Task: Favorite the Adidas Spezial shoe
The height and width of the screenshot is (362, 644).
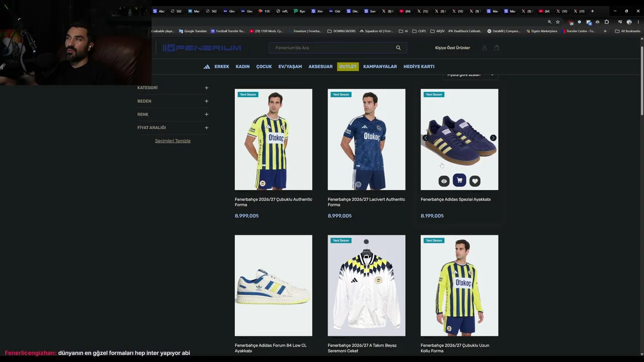Action: 475,181
